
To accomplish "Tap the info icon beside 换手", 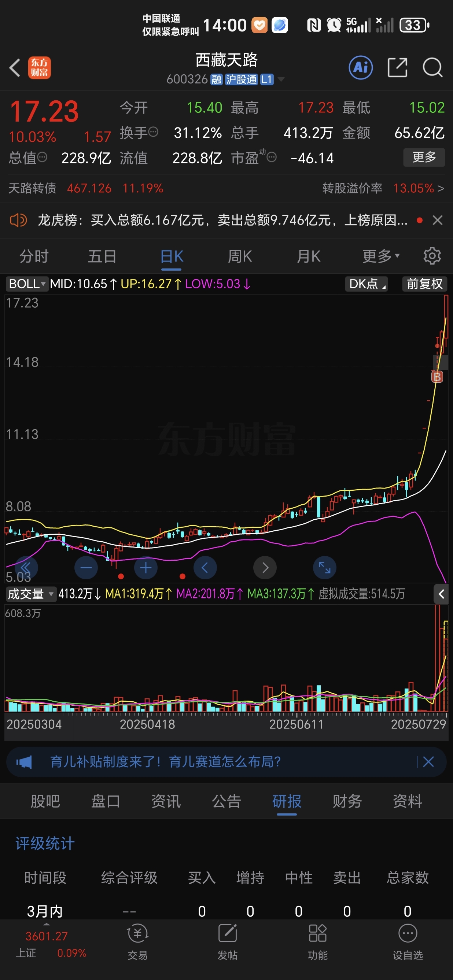I will pyautogui.click(x=153, y=132).
